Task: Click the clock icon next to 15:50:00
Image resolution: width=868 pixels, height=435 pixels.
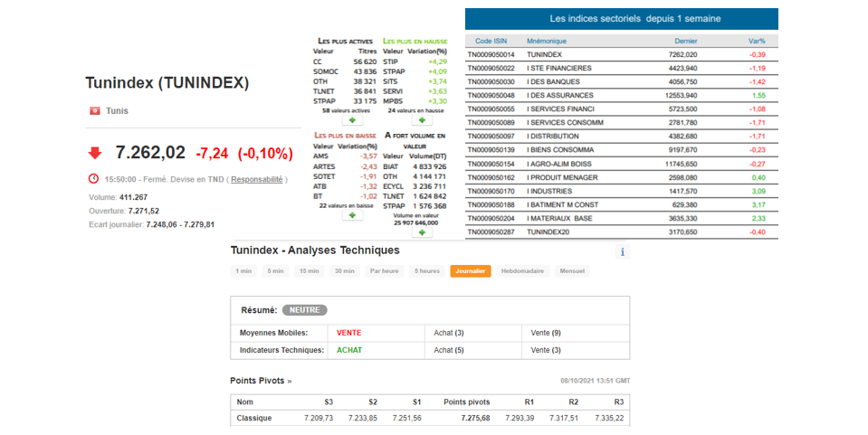Action: 94,179
